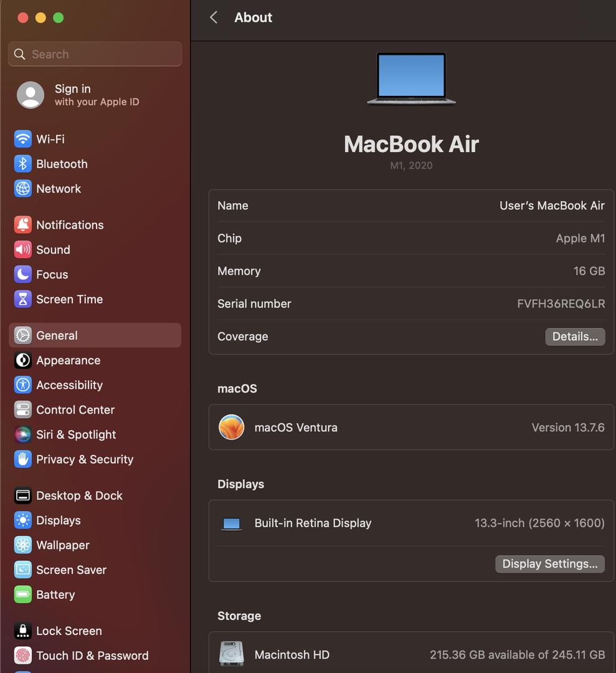
Task: Click the Siri & Spotlight icon
Action: [x=23, y=434]
